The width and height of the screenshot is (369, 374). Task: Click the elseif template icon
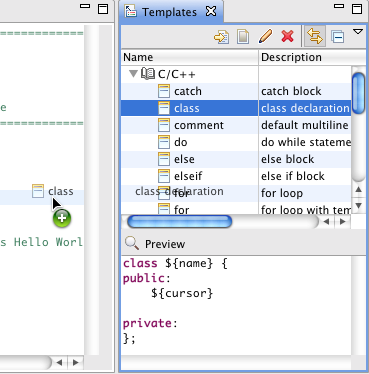point(164,176)
